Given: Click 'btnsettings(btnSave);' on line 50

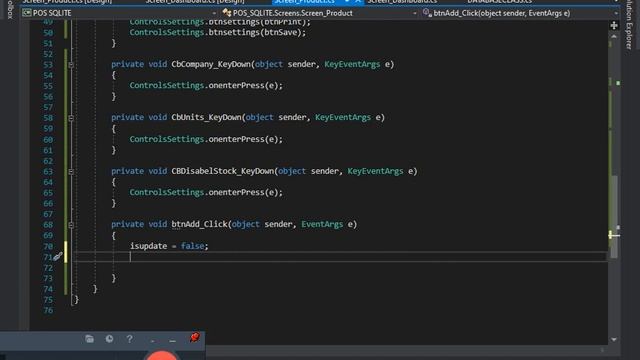Looking at the screenshot, I should 257,32.
